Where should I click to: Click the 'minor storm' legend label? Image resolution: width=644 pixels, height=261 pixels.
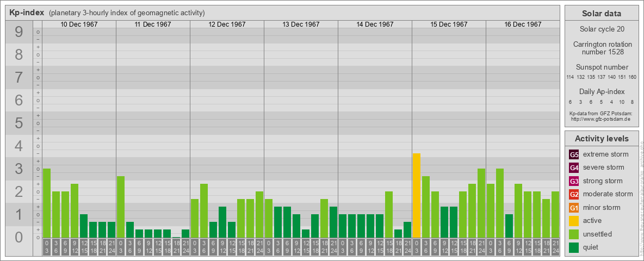602,208
